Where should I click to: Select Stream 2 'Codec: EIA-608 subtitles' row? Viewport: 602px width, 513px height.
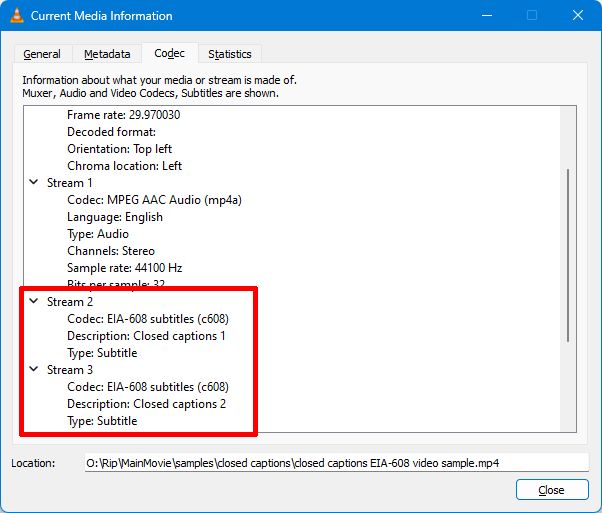coord(148,319)
